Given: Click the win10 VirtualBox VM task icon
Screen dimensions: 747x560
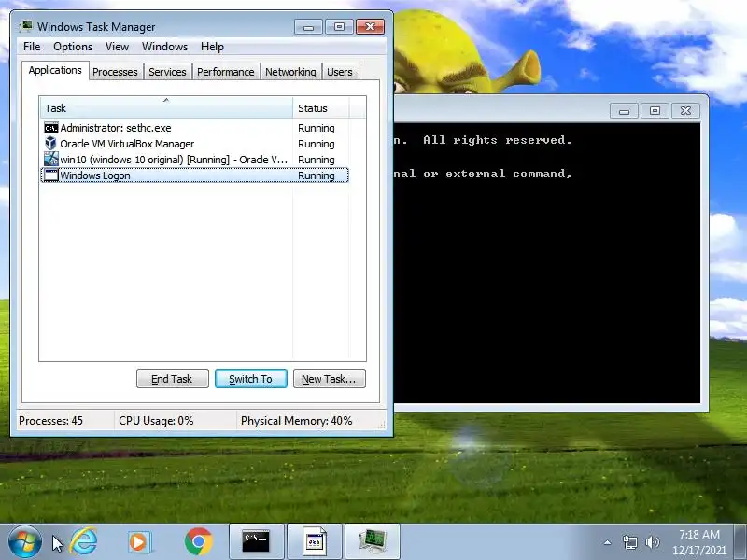Looking at the screenshot, I should pyautogui.click(x=51, y=159).
